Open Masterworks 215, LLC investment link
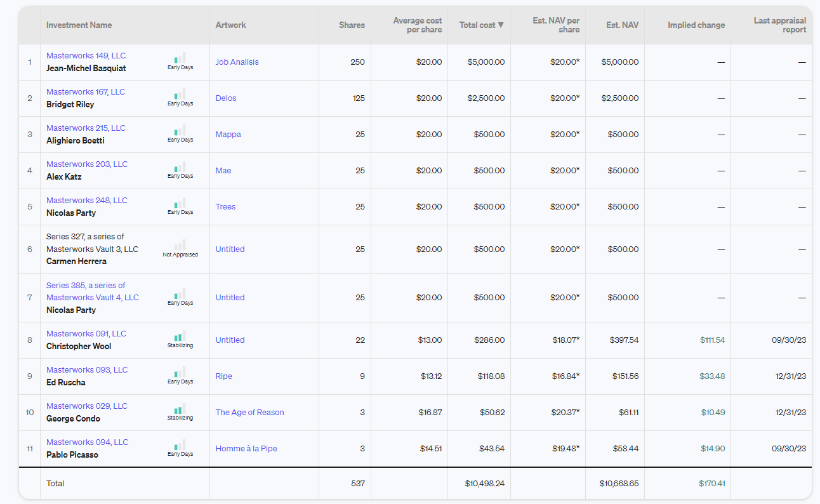Image resolution: width=820 pixels, height=504 pixels. click(x=86, y=128)
